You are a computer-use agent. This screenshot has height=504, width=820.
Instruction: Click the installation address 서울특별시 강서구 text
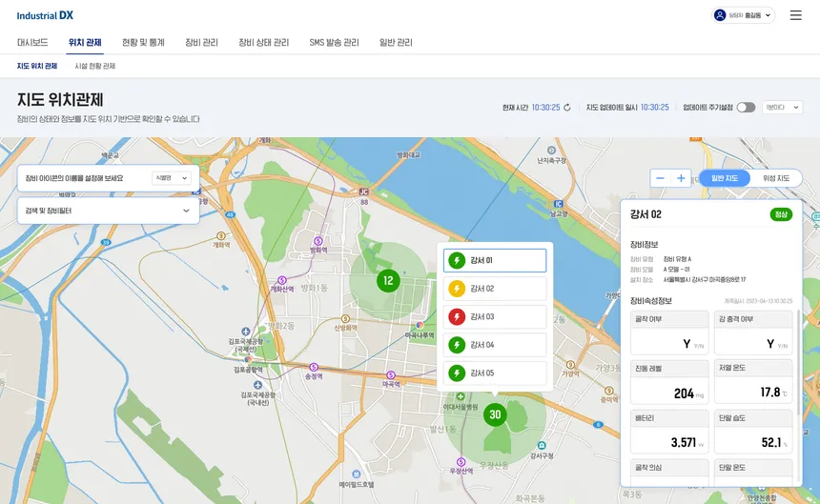pos(705,280)
